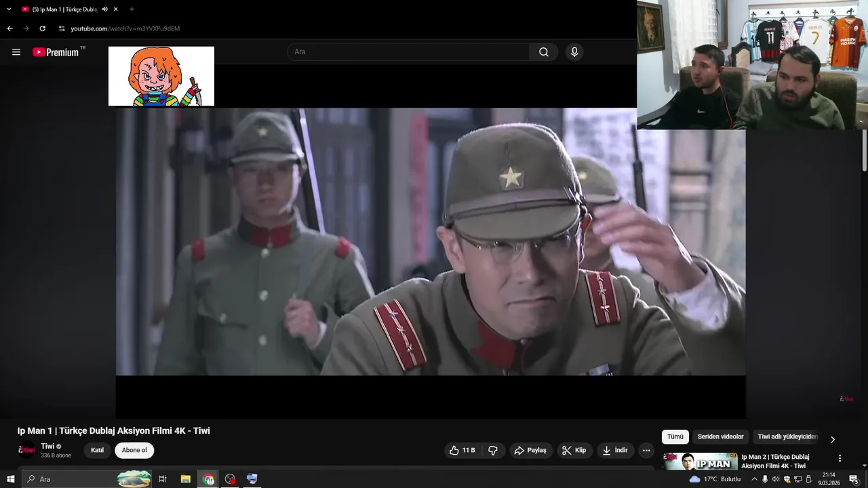Subscribe with Abone ol button
Screen dimensions: 868x488
coord(134,450)
